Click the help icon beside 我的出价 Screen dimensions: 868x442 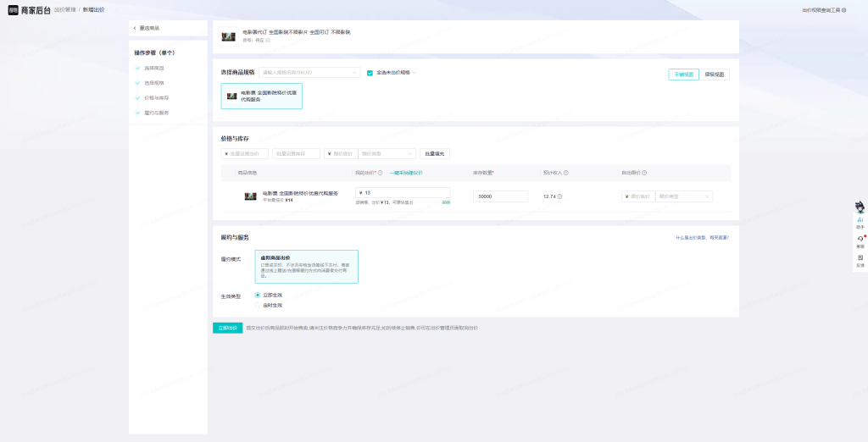click(x=381, y=173)
